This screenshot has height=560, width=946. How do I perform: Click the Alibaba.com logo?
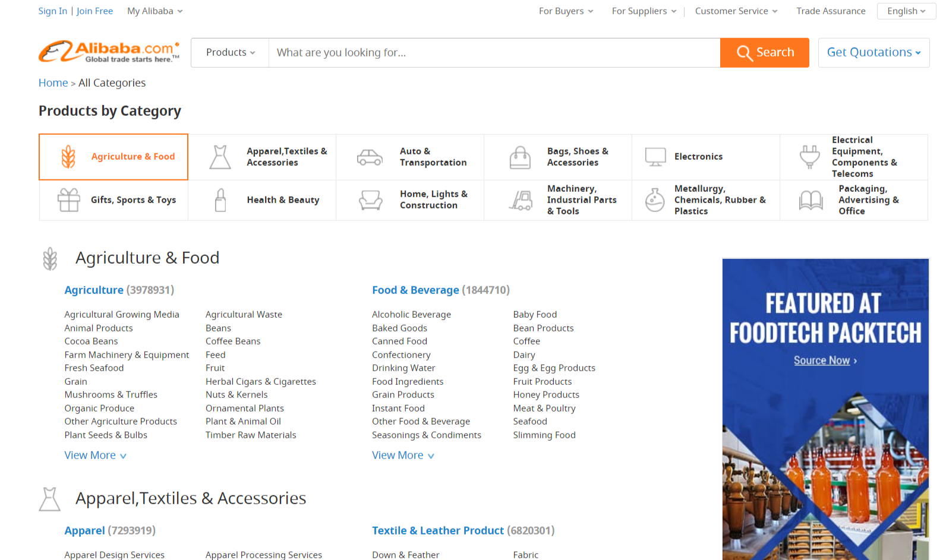pyautogui.click(x=109, y=52)
